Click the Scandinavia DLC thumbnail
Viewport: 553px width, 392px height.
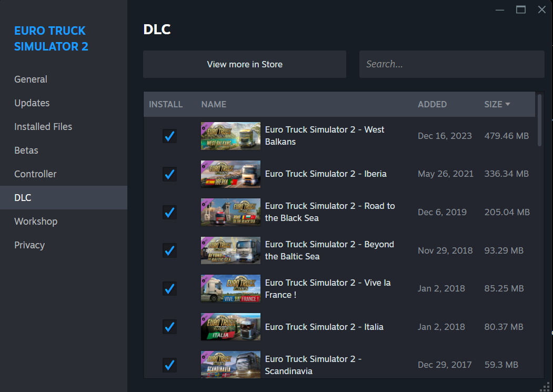tap(230, 365)
